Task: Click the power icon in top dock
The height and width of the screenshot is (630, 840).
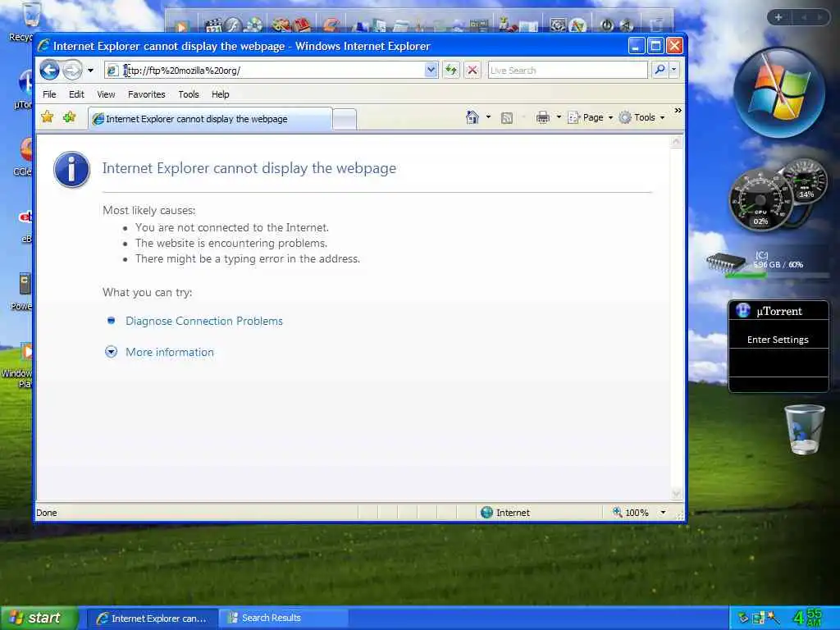Action: coord(606,25)
